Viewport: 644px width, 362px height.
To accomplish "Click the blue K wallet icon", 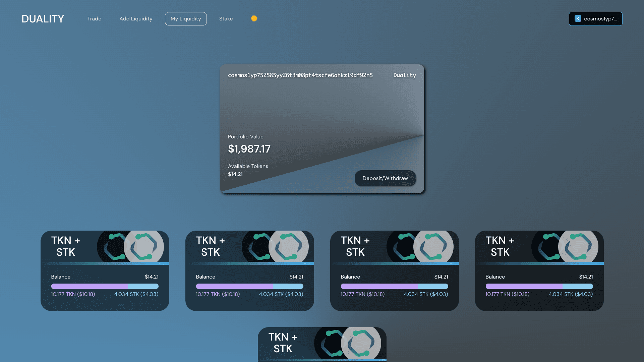I will click(x=578, y=19).
